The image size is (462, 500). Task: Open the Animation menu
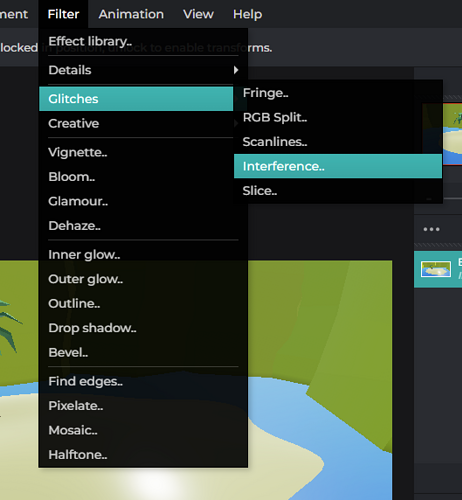coord(131,14)
